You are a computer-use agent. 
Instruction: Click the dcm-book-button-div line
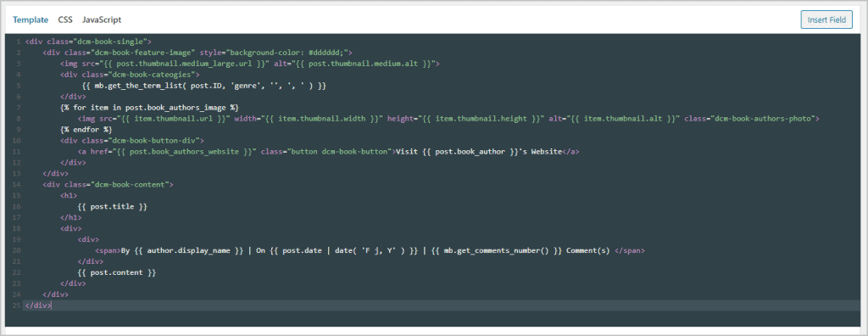pyautogui.click(x=132, y=141)
